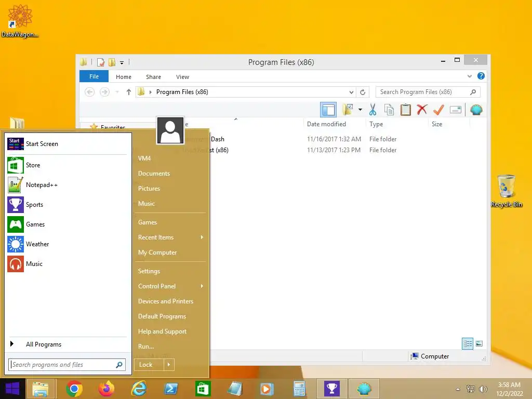Viewport: 532px width, 399px height.
Task: Click the Rename icon in Explorer toolbar
Action: tap(455, 110)
